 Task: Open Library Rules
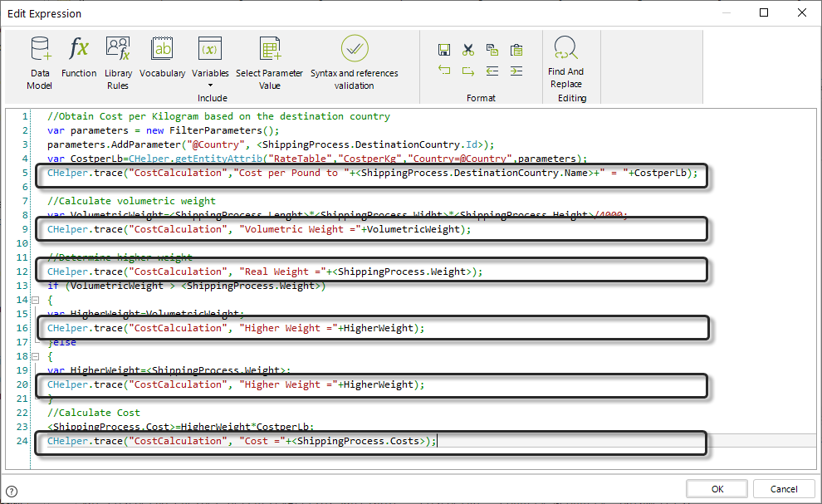(118, 63)
